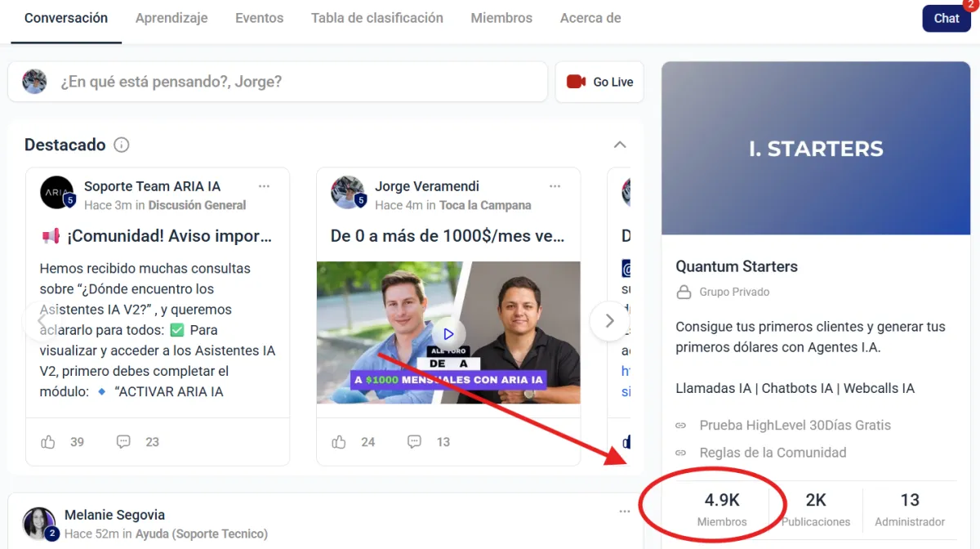Open options menu on Soporte Team ARIA post
The height and width of the screenshot is (549, 980).
point(264,186)
